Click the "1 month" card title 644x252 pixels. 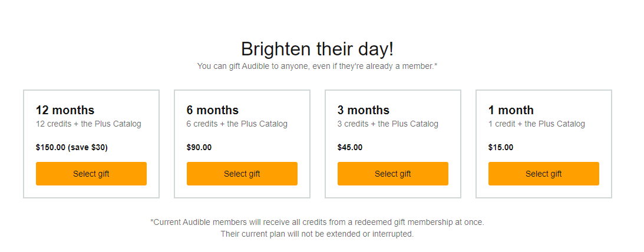click(511, 110)
